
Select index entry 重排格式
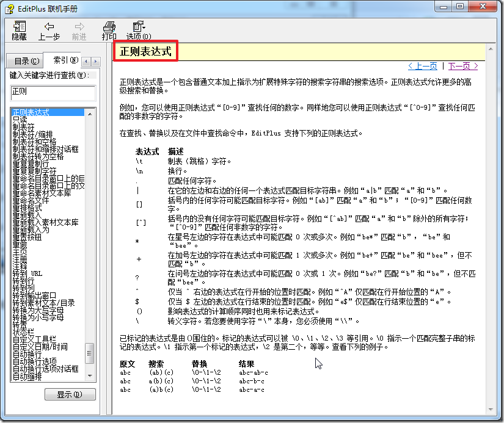[27, 208]
